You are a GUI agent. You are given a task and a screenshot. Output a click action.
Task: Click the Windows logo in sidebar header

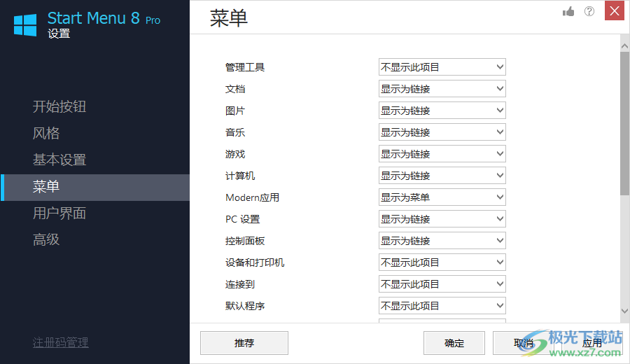(25, 25)
